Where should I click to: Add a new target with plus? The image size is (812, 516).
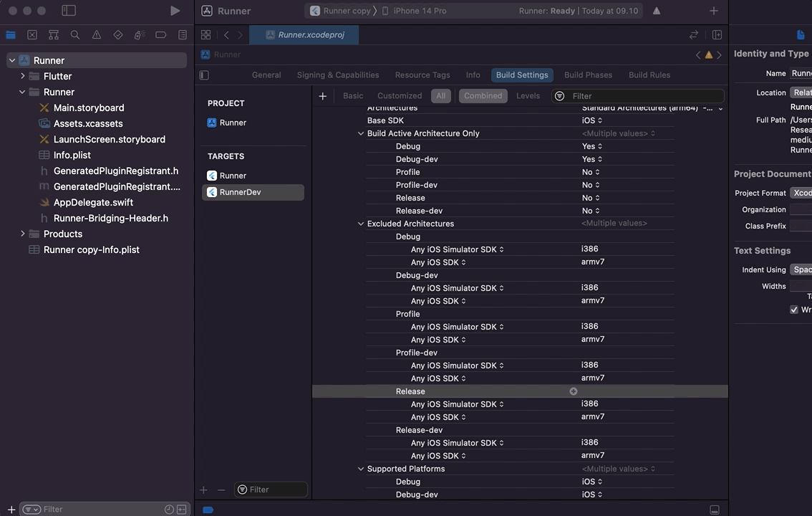pyautogui.click(x=203, y=489)
